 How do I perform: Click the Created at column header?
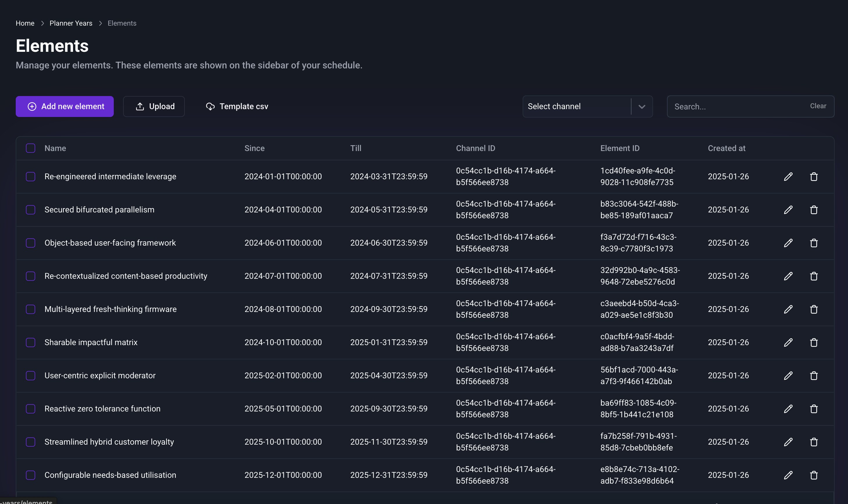[726, 148]
